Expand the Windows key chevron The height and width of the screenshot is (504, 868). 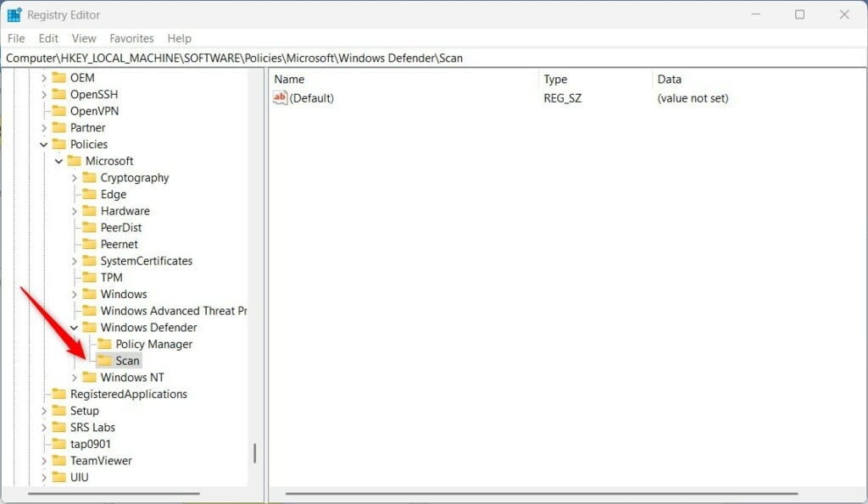coord(75,294)
